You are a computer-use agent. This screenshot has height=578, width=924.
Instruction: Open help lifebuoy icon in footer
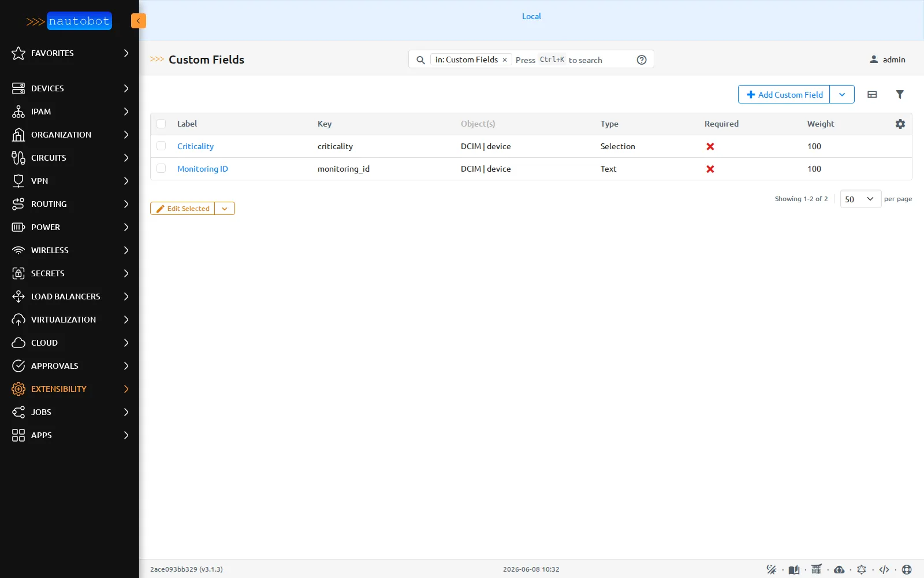907,569
